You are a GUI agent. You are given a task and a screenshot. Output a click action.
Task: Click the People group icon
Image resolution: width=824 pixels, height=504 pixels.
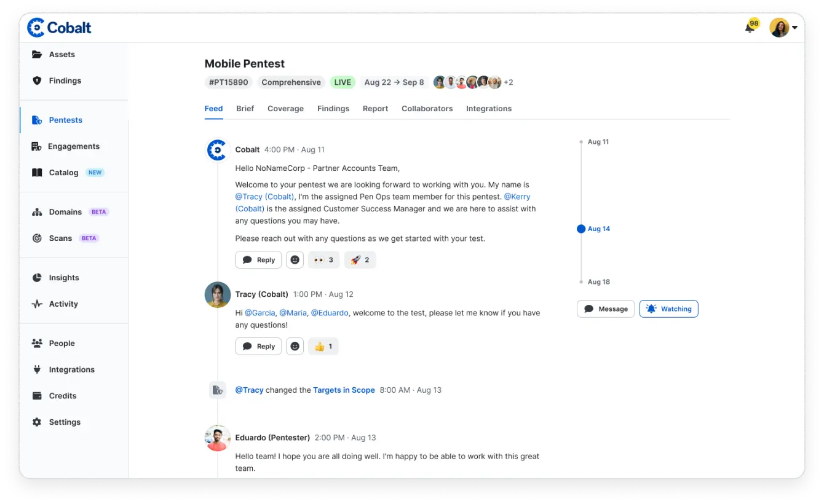click(x=37, y=344)
